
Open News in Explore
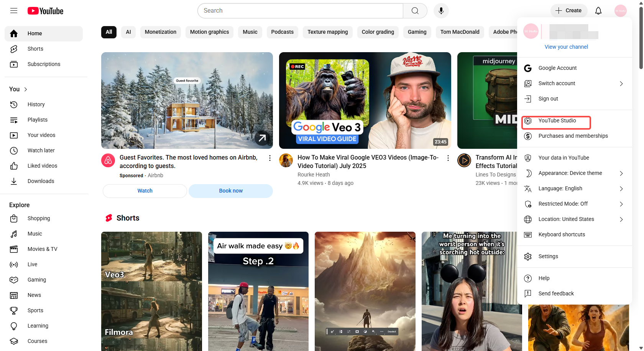click(44, 295)
